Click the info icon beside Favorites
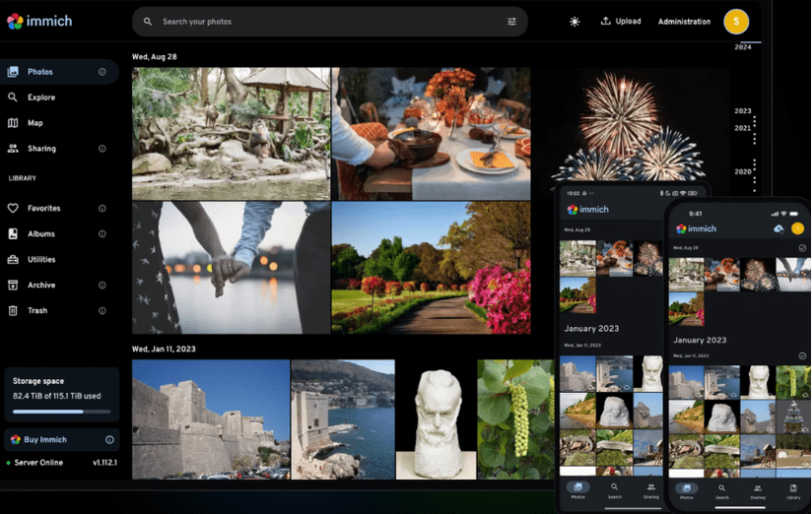The width and height of the screenshot is (812, 514). (102, 208)
